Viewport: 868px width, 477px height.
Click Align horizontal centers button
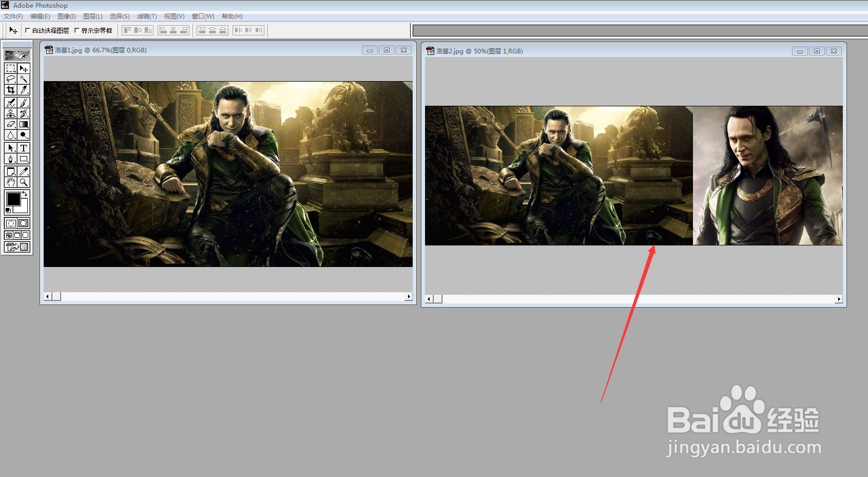(173, 30)
